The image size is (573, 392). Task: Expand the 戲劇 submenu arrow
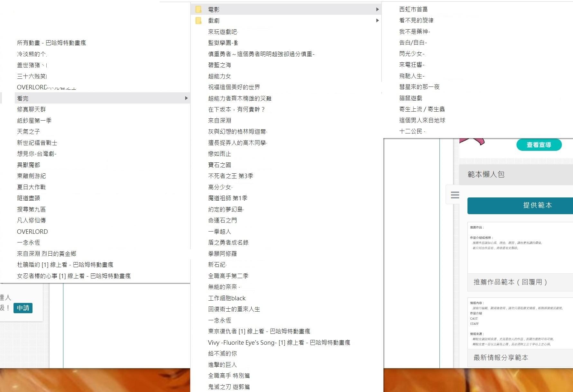click(377, 21)
